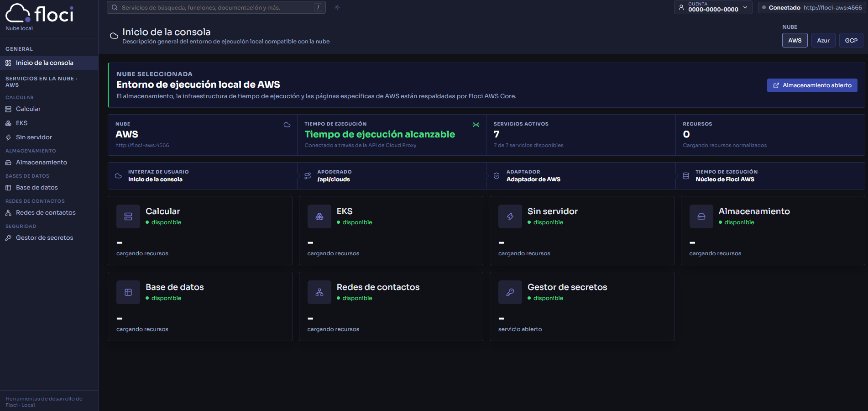Toggle the theme sun icon
868x411 pixels.
click(x=337, y=7)
